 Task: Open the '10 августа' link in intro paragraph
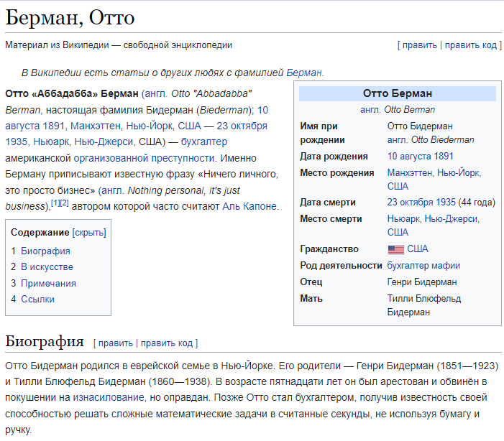point(136,118)
